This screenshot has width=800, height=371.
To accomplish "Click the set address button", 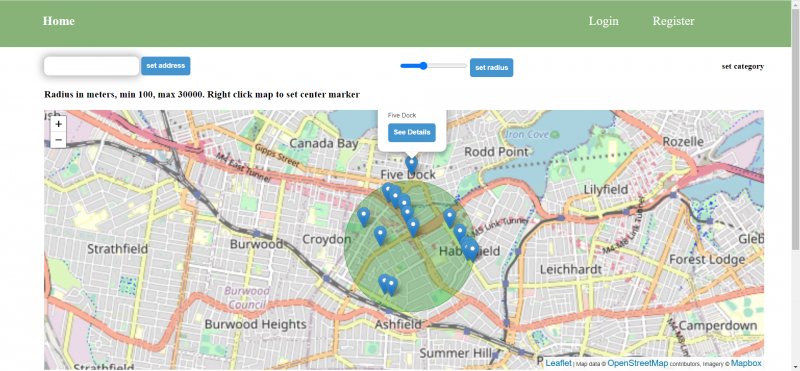I will [x=165, y=66].
